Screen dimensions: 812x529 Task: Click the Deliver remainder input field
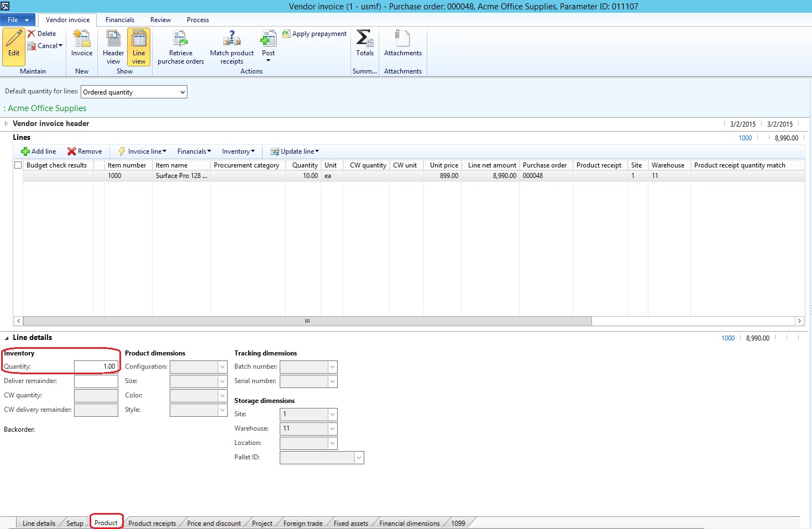tap(96, 381)
